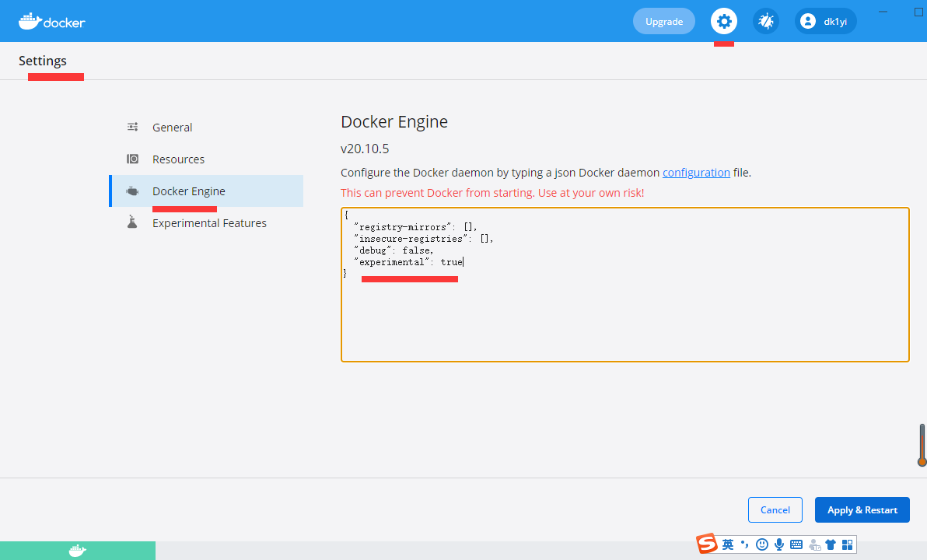Open the bug troubleshoot icon
Screen dimensions: 927x560
tap(765, 22)
